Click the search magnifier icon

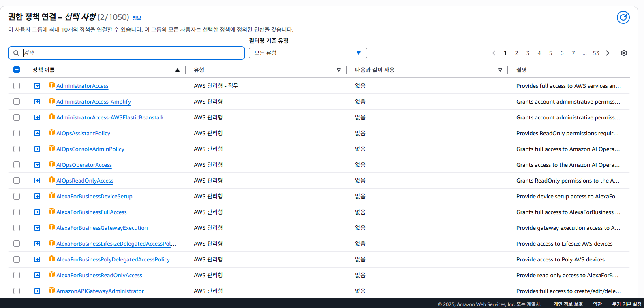tap(16, 53)
